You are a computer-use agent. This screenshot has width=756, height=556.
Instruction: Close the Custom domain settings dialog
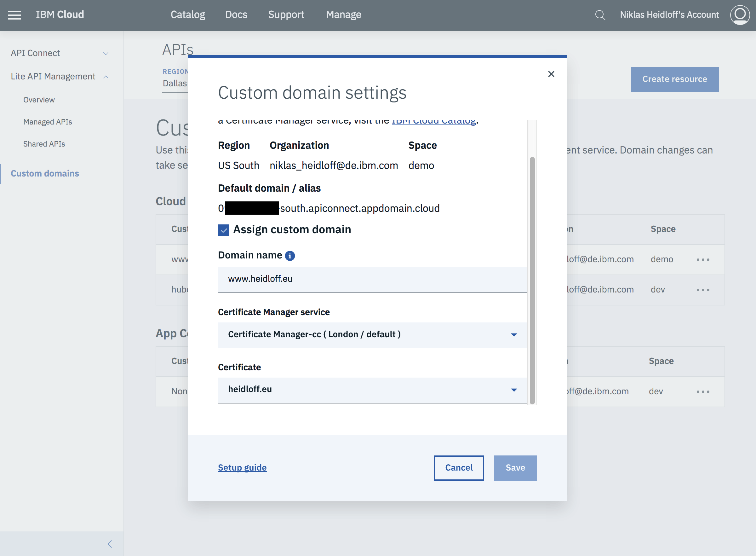pos(551,74)
